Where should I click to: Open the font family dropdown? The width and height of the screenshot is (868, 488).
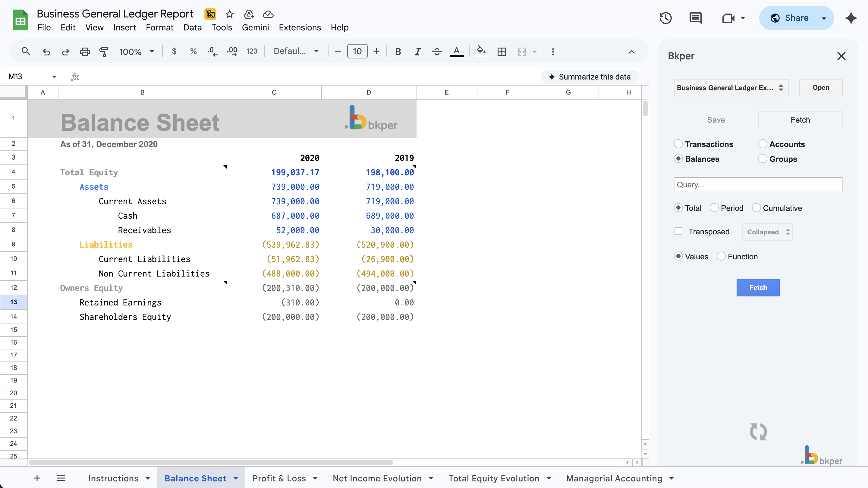click(x=296, y=51)
